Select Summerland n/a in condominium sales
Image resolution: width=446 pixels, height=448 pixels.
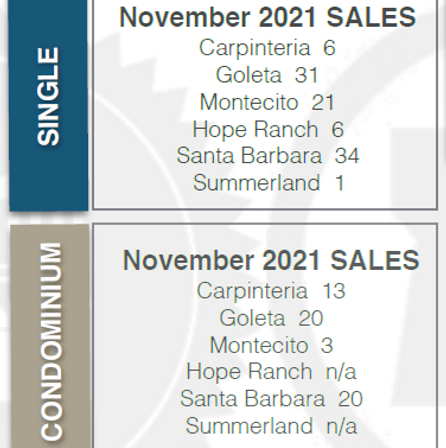271,426
